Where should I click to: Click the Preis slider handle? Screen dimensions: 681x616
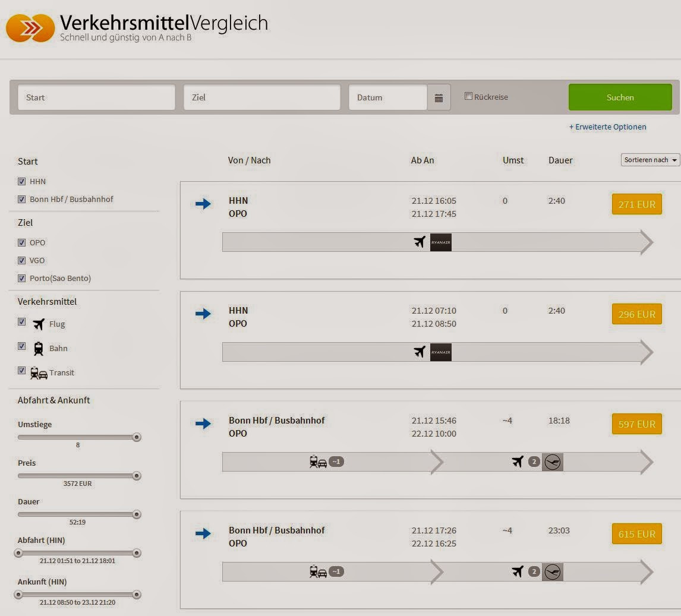(136, 476)
